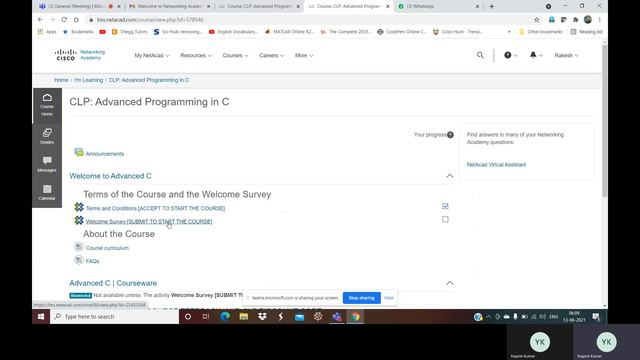Click the Cisco Networking Academy logo
This screenshot has width=640, height=360.
(80, 55)
